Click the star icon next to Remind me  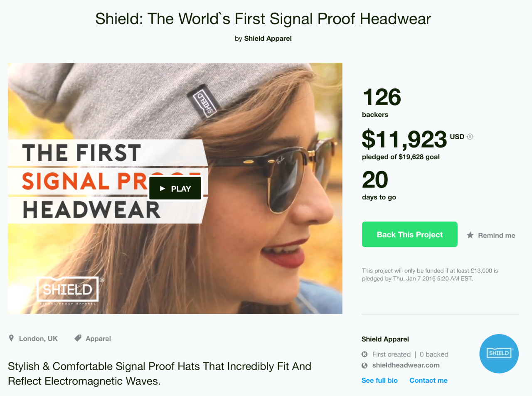(x=470, y=235)
